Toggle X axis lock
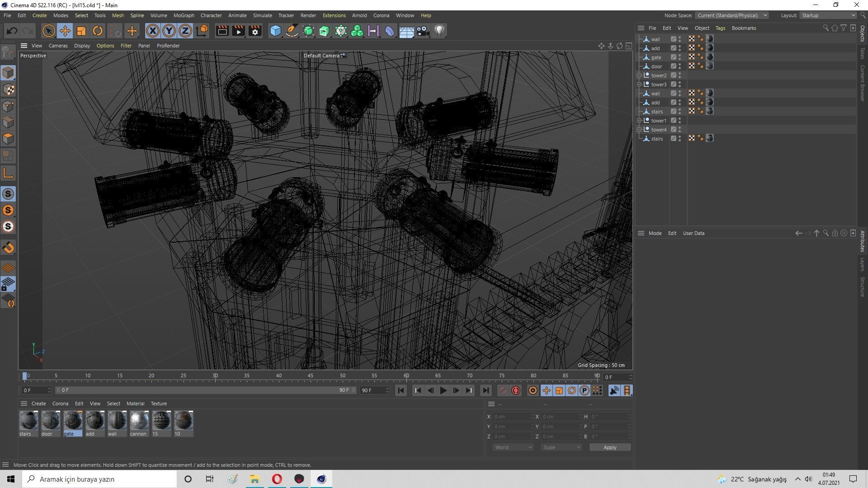Viewport: 868px width, 488px height. 153,31
